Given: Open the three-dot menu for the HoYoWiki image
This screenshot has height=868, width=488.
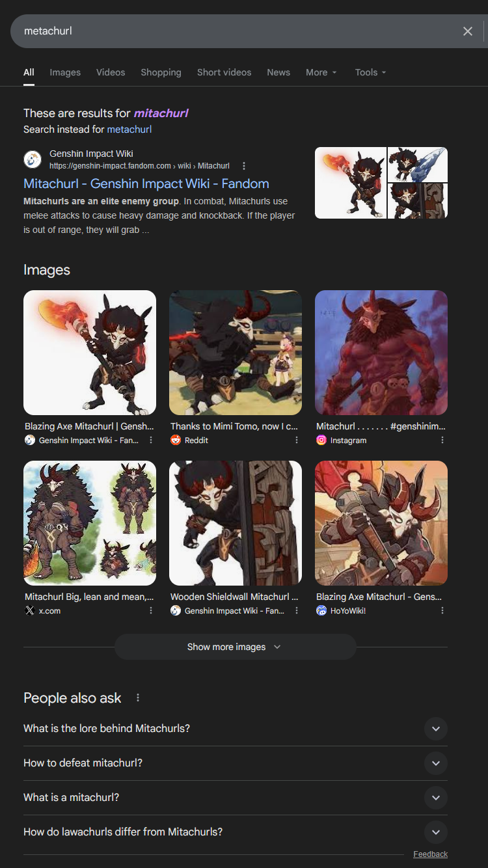Looking at the screenshot, I should pyautogui.click(x=442, y=611).
